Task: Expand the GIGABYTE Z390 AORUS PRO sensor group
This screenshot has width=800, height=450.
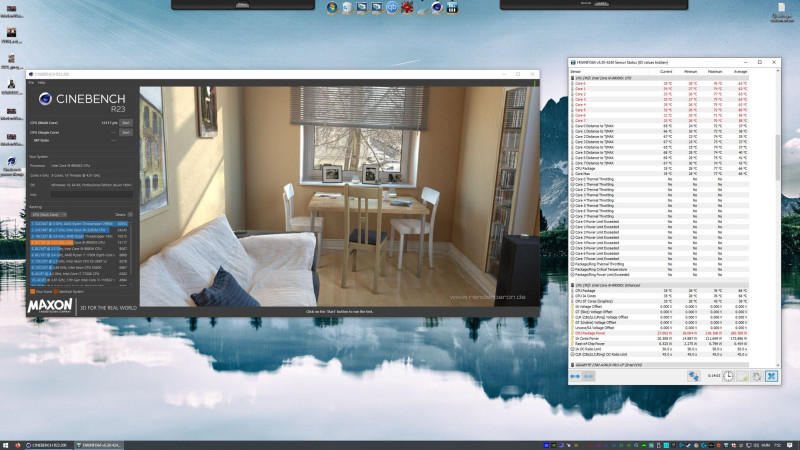Action: [x=660, y=365]
